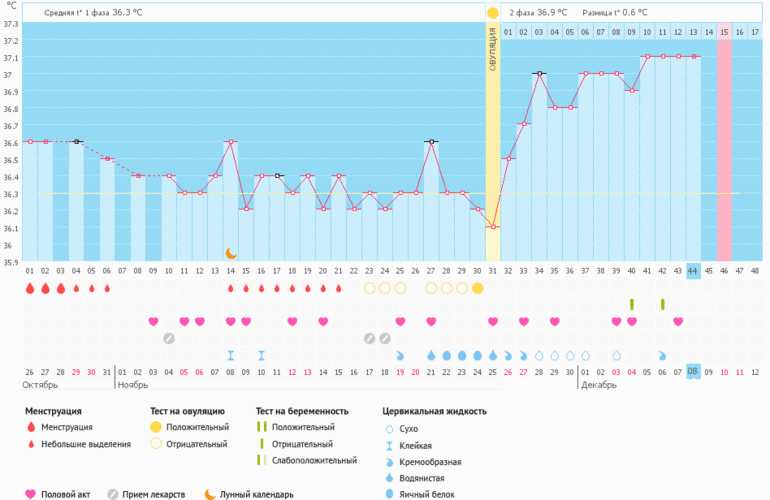The height and width of the screenshot is (500, 770).
Task: Click the moon icon on cycle day 14
Action: 231,253
